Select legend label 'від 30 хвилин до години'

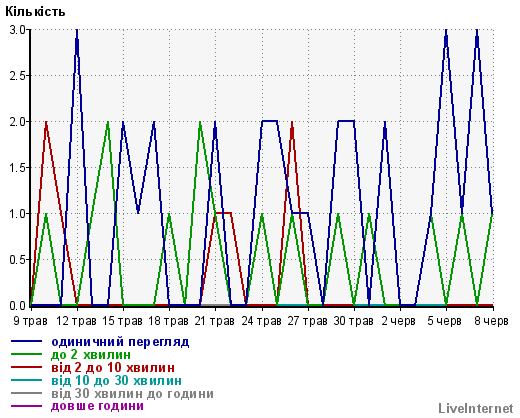pyautogui.click(x=132, y=394)
